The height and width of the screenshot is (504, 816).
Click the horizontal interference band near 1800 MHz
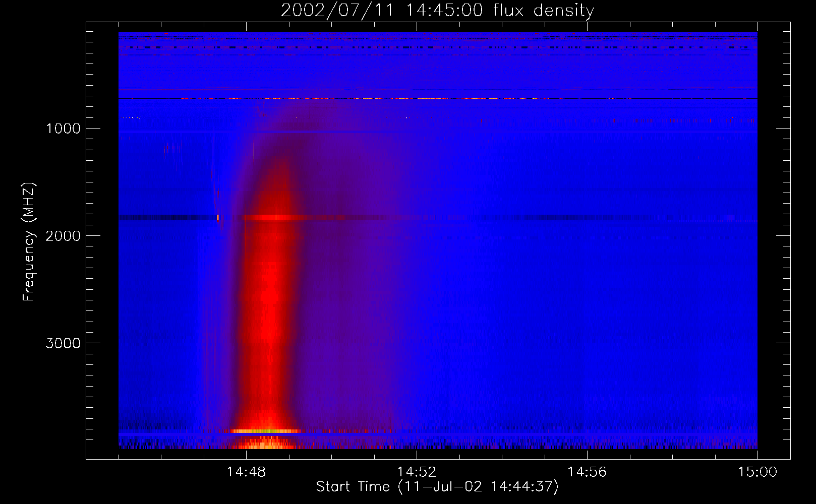438,218
